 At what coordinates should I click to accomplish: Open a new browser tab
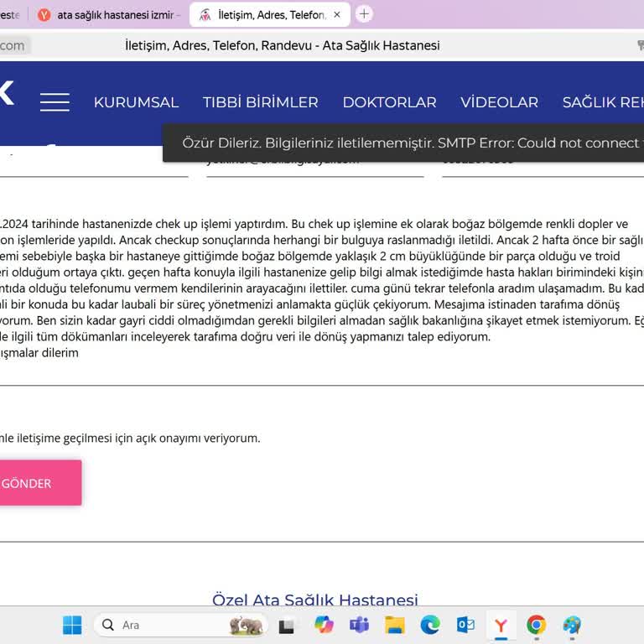[x=364, y=14]
